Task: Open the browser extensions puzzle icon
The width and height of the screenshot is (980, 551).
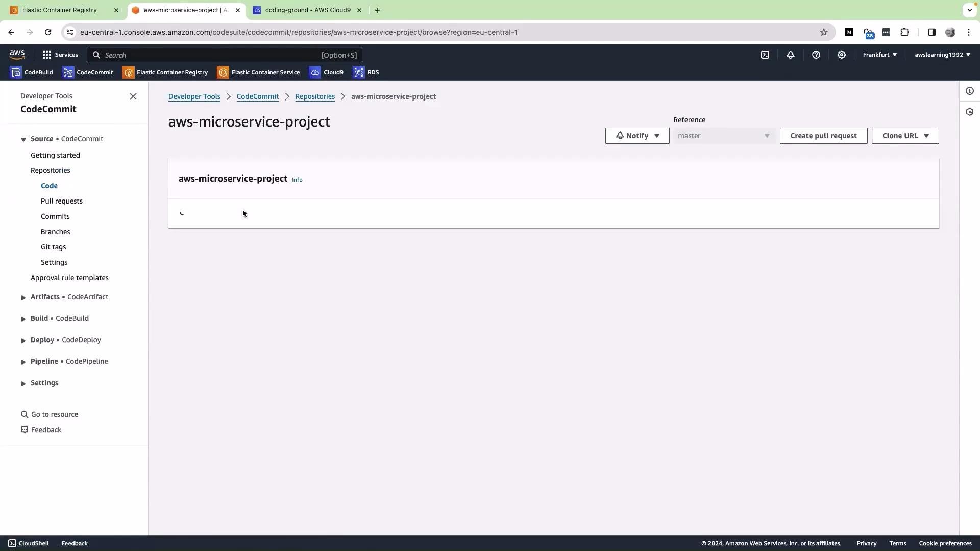Action: pyautogui.click(x=905, y=32)
